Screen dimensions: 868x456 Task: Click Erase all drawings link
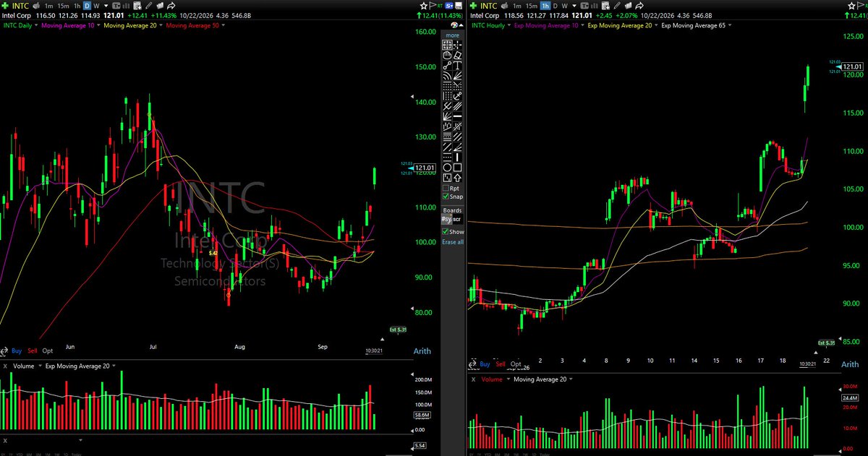453,241
